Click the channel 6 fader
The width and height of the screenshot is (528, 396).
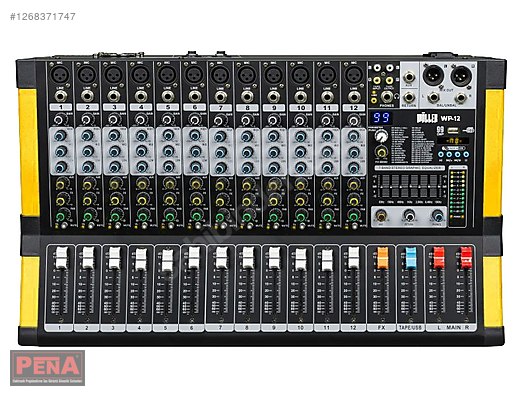194,258
